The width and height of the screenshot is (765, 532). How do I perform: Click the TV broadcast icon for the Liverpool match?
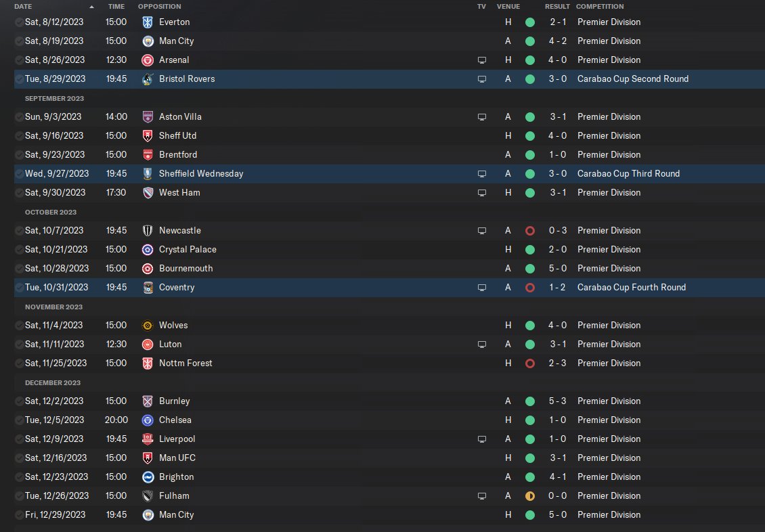tap(481, 439)
